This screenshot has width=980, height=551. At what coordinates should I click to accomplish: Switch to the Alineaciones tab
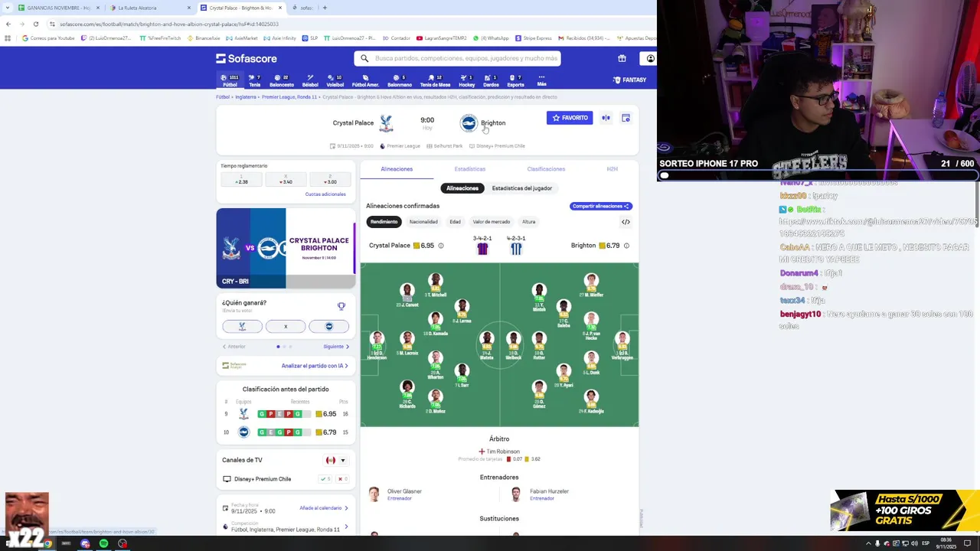397,169
